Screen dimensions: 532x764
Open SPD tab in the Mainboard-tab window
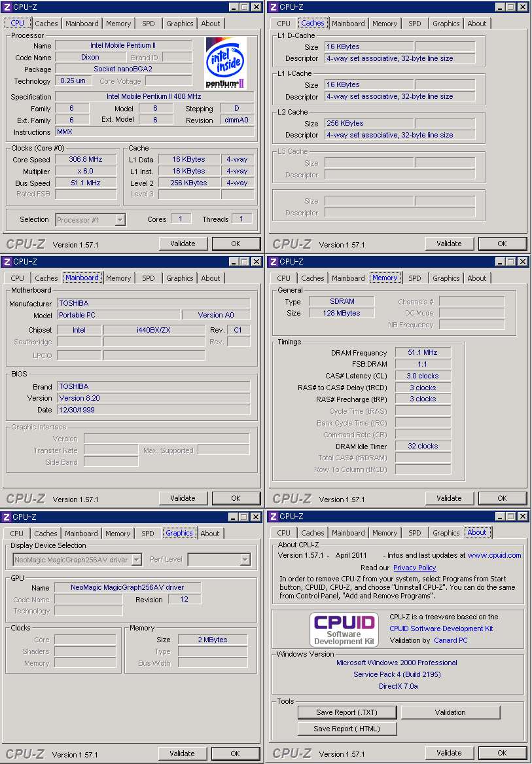149,278
